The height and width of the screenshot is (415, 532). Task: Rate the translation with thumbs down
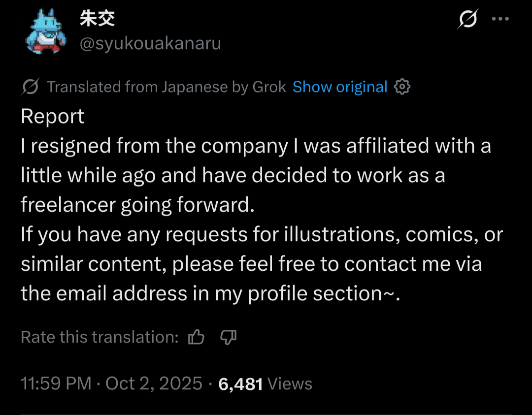(228, 337)
